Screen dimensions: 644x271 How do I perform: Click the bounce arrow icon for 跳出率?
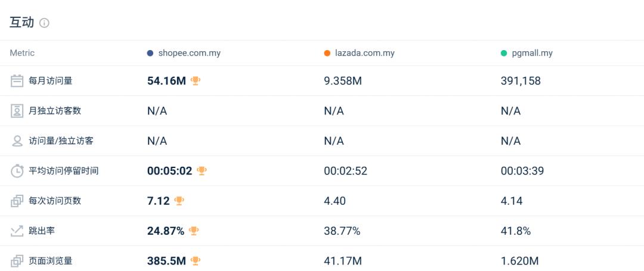click(17, 231)
